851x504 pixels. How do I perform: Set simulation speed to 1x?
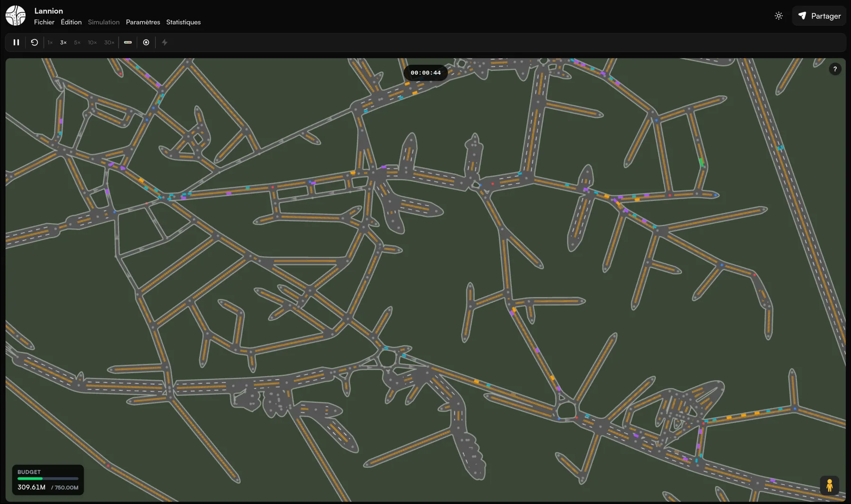tap(50, 43)
